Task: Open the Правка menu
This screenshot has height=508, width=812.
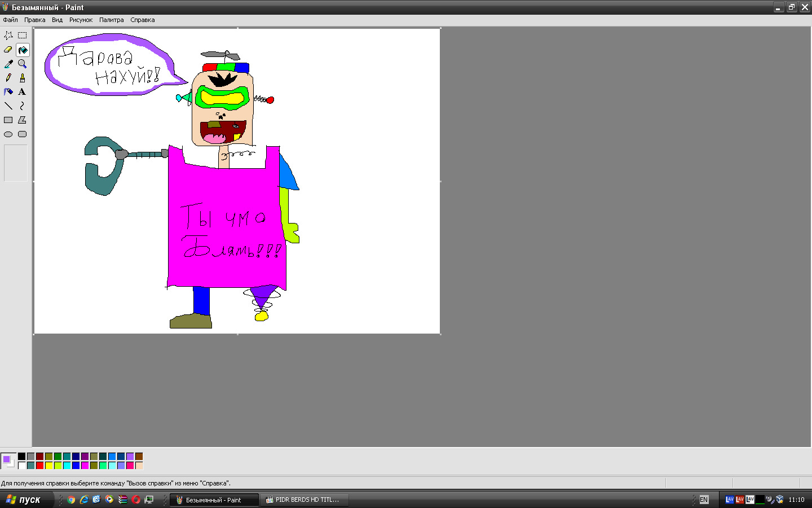Action: click(x=35, y=20)
